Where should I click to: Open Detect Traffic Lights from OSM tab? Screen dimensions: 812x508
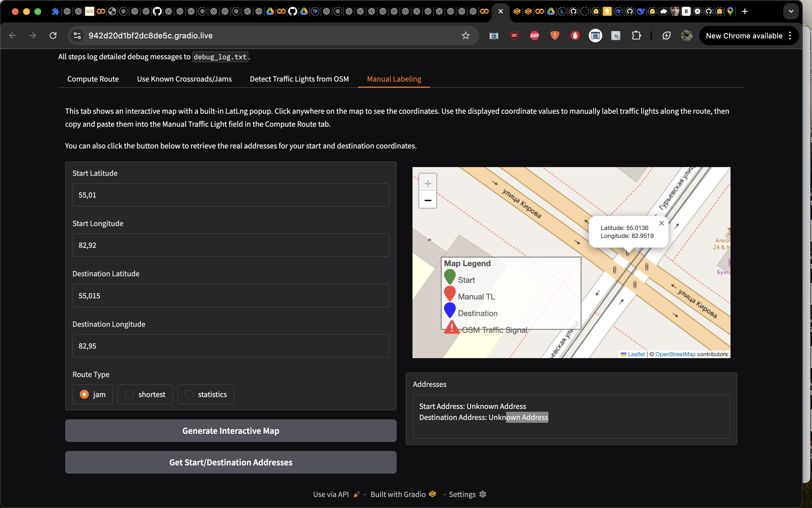(x=299, y=79)
